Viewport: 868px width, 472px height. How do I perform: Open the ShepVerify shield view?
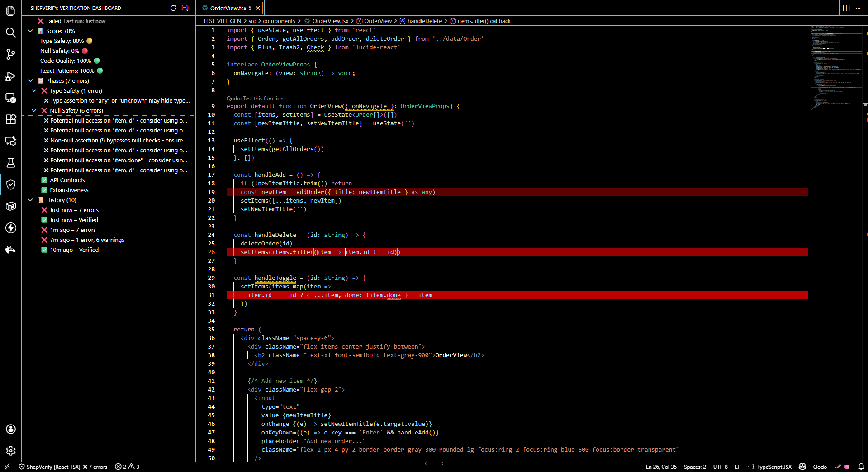(x=10, y=184)
